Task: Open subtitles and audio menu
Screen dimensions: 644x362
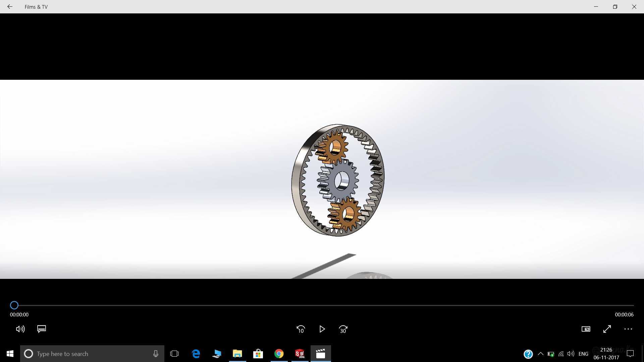Action: pos(42,329)
